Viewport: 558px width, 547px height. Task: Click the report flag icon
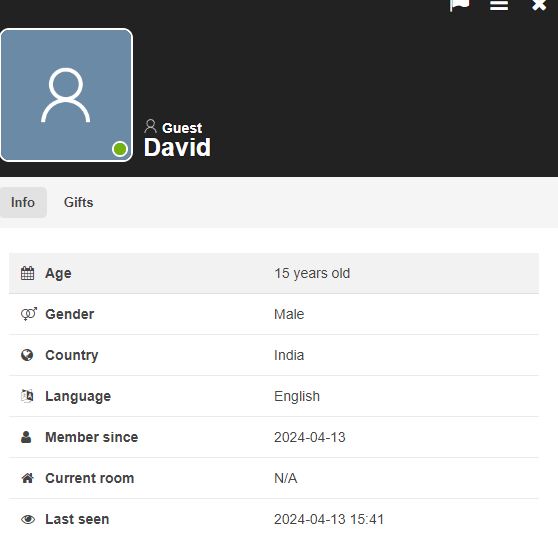(x=459, y=5)
